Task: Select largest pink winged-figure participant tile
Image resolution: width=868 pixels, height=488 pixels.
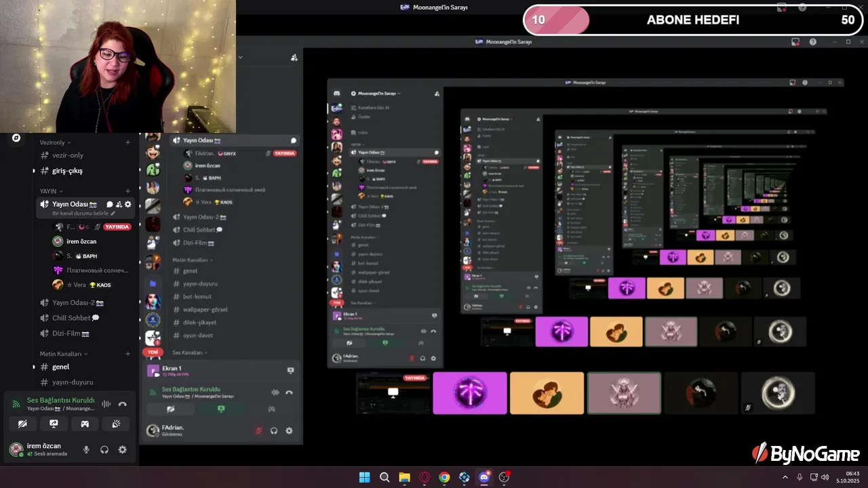Action: [x=624, y=392]
